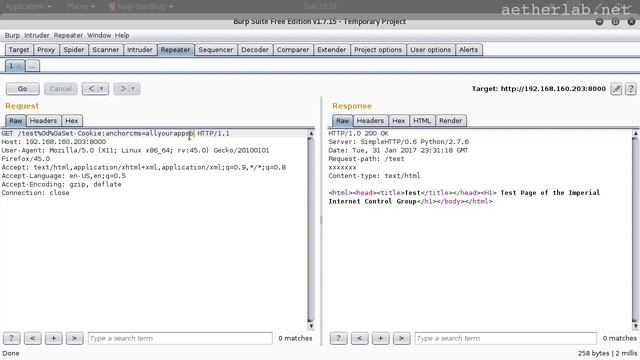This screenshot has width=640, height=360.
Task: Click the Request-path: /test response line
Action: tap(367, 159)
